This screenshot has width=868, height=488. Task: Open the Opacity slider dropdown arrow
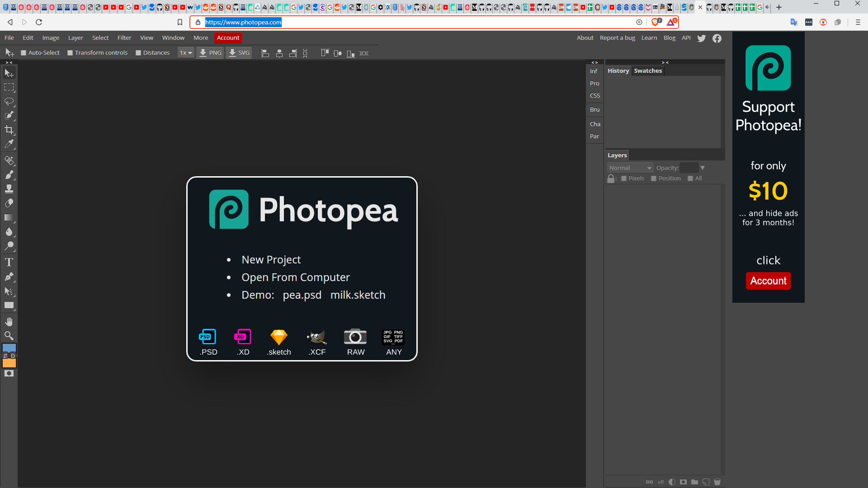click(703, 168)
